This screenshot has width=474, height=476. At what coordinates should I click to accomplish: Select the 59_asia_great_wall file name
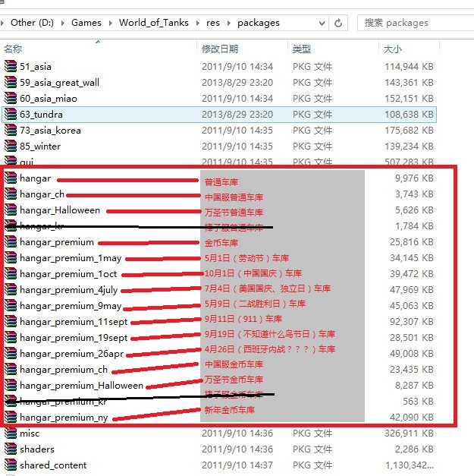coord(59,83)
